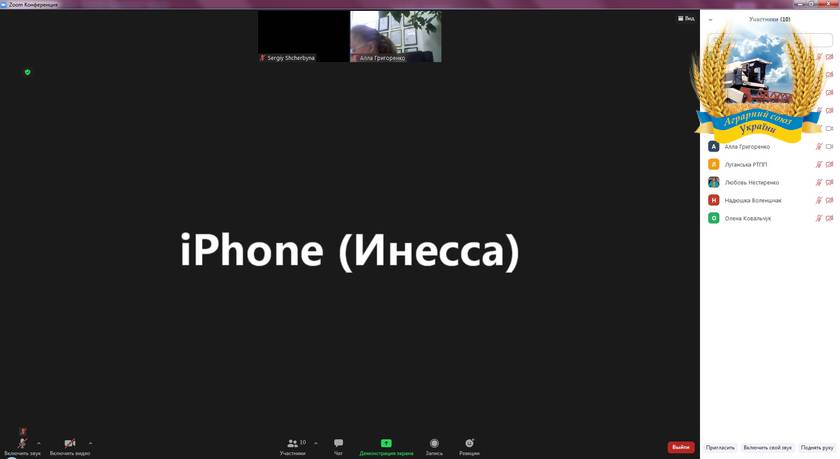The width and height of the screenshot is (840, 459).
Task: Click the Поднять руку raise hand button
Action: [x=817, y=447]
